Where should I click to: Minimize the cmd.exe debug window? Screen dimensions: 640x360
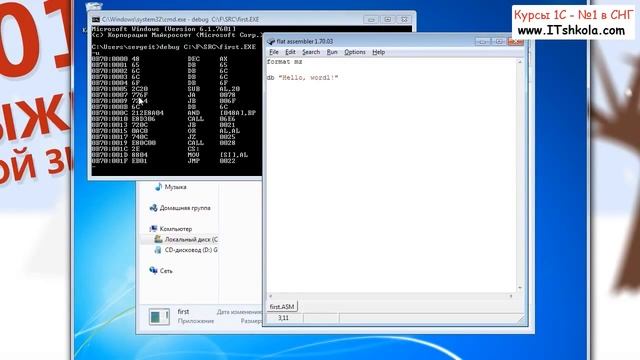point(371,19)
